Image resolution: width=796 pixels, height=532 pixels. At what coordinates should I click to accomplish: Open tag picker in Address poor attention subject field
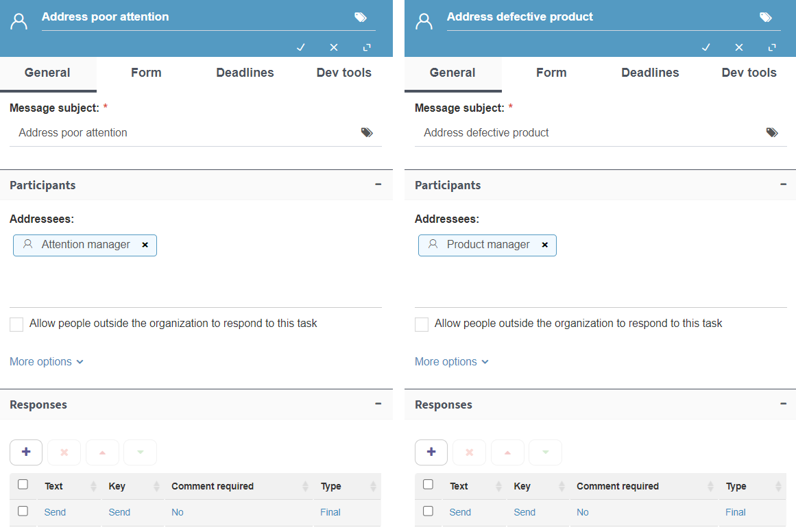click(x=367, y=132)
